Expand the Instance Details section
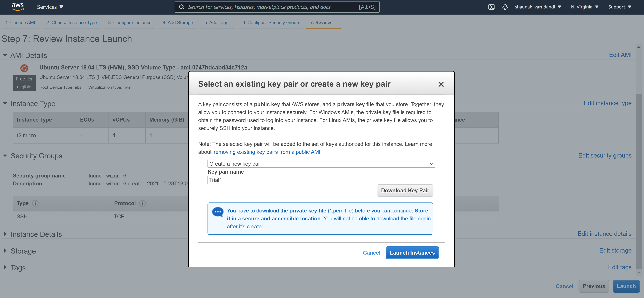 (5, 234)
